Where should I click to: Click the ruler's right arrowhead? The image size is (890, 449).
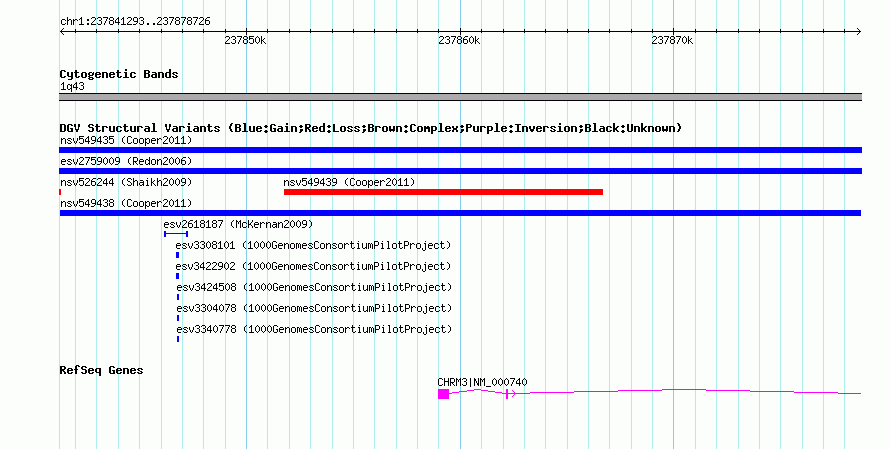tap(859, 32)
